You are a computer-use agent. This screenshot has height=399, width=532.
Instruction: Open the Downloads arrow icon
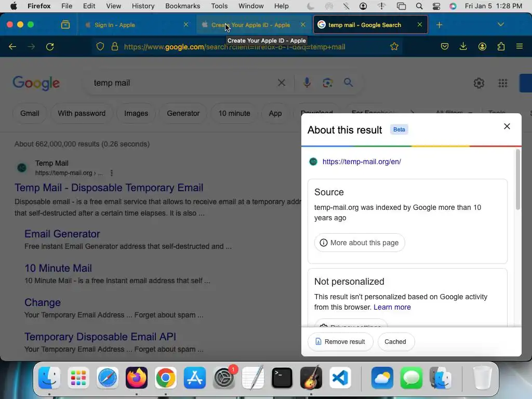coord(463,46)
